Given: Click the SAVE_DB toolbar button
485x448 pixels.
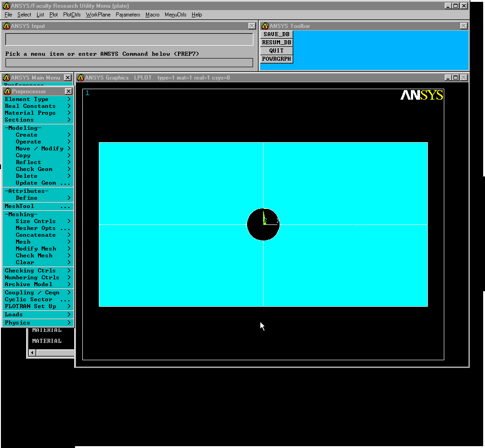Looking at the screenshot, I should pos(276,34).
